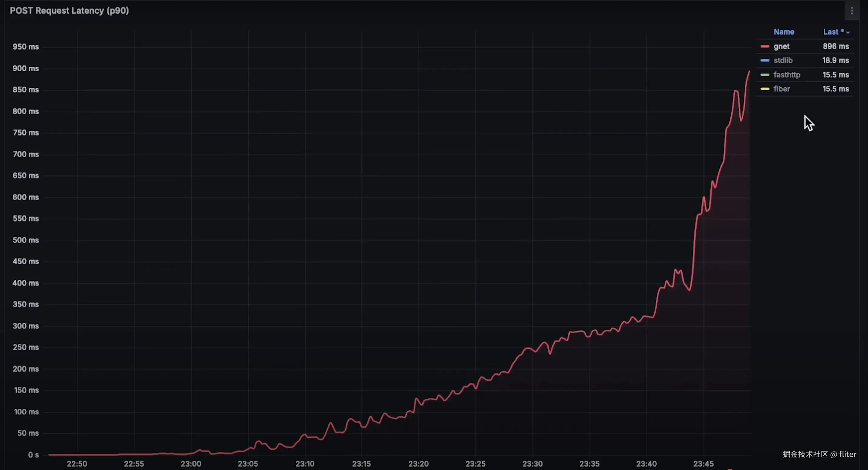Click the stdlib 18.9 ms legend value
Viewport: 868px width, 470px height.
[835, 61]
